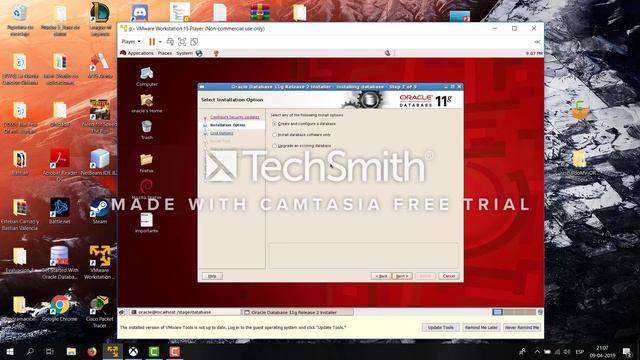
Task: Launch the web browser globe icon in guest panel
Action: click(199, 53)
